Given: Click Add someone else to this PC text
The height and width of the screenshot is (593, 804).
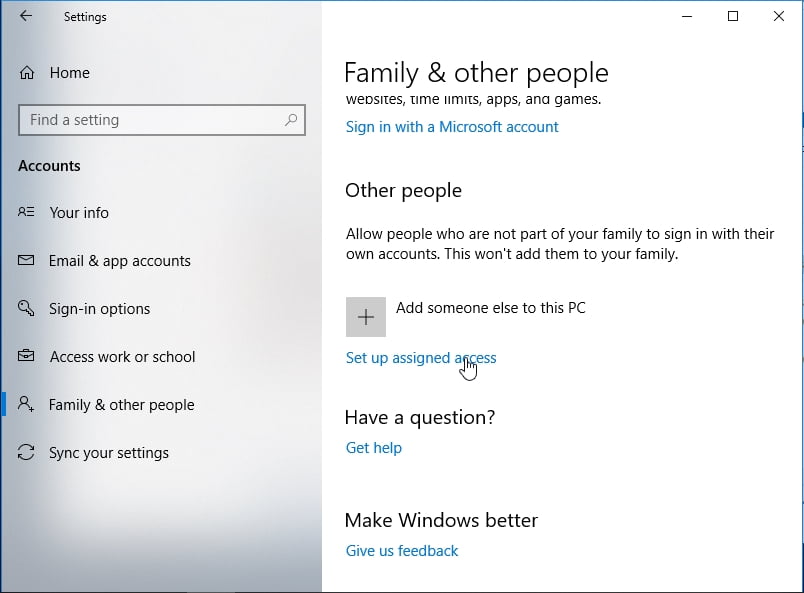Looking at the screenshot, I should (x=490, y=308).
